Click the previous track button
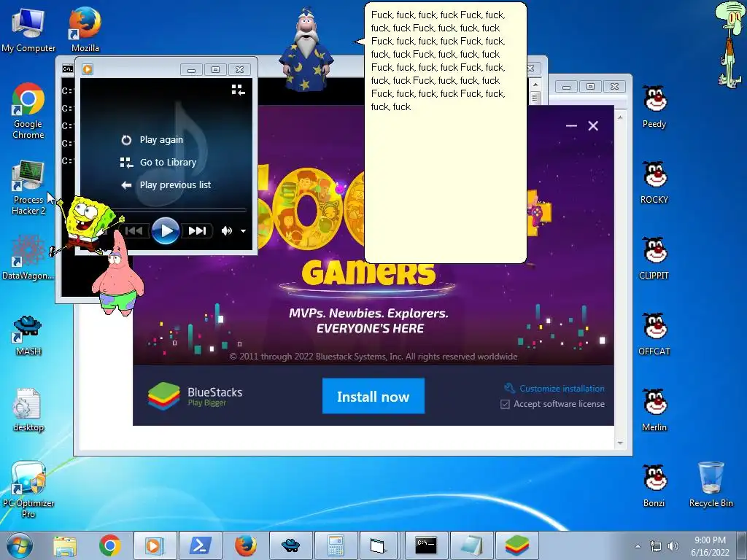 (134, 231)
